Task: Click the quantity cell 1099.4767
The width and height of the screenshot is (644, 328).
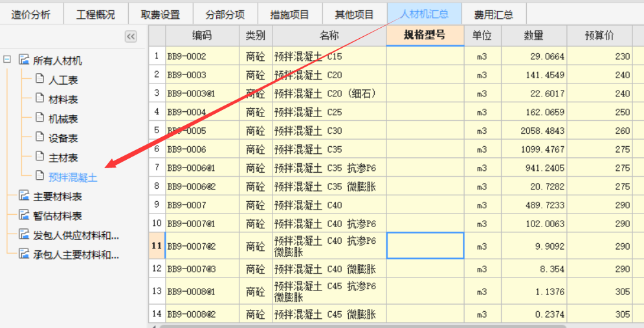Action: click(534, 149)
